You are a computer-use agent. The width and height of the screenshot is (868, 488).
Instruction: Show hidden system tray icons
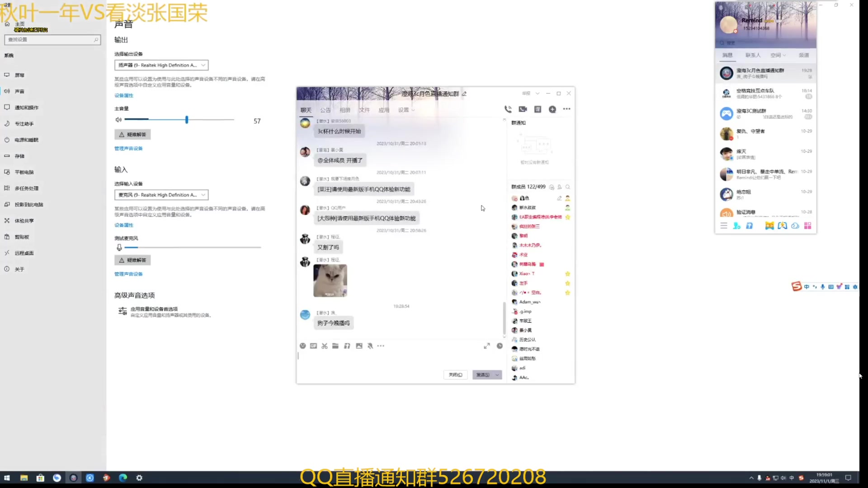click(x=751, y=478)
